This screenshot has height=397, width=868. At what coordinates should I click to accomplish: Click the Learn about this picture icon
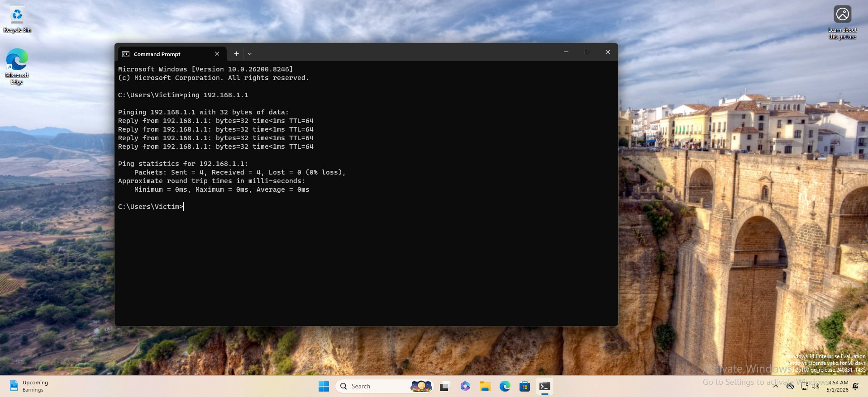click(x=842, y=22)
